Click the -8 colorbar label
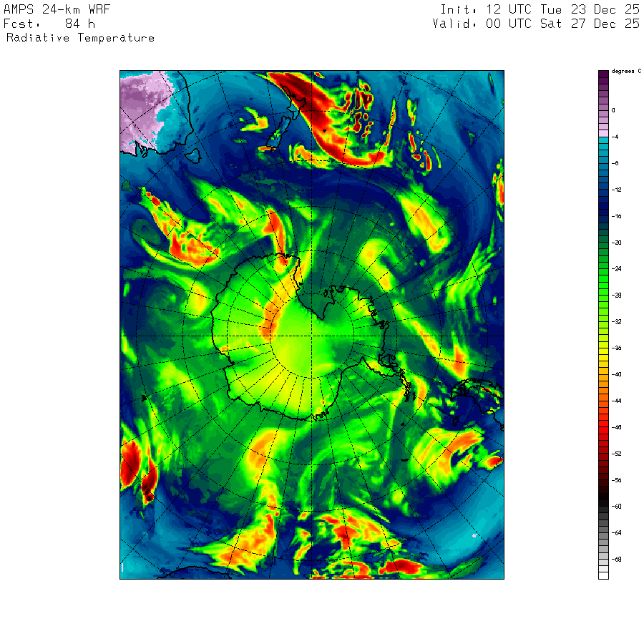 click(615, 163)
